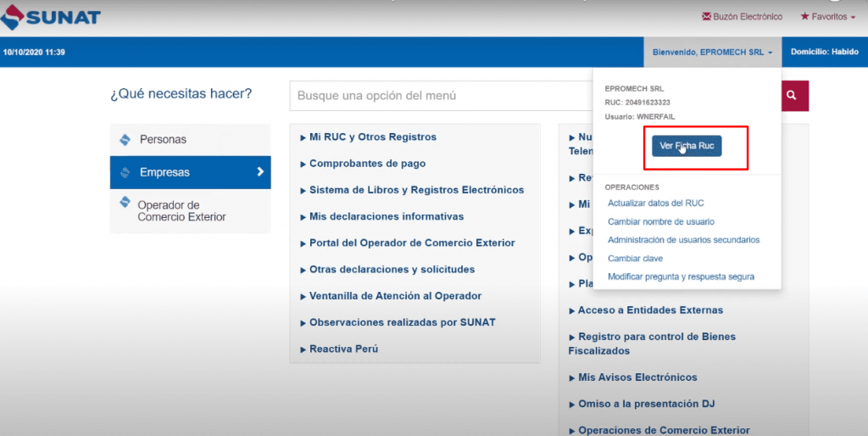Click the SUNAT logo
The width and height of the screenshot is (868, 436).
point(50,17)
